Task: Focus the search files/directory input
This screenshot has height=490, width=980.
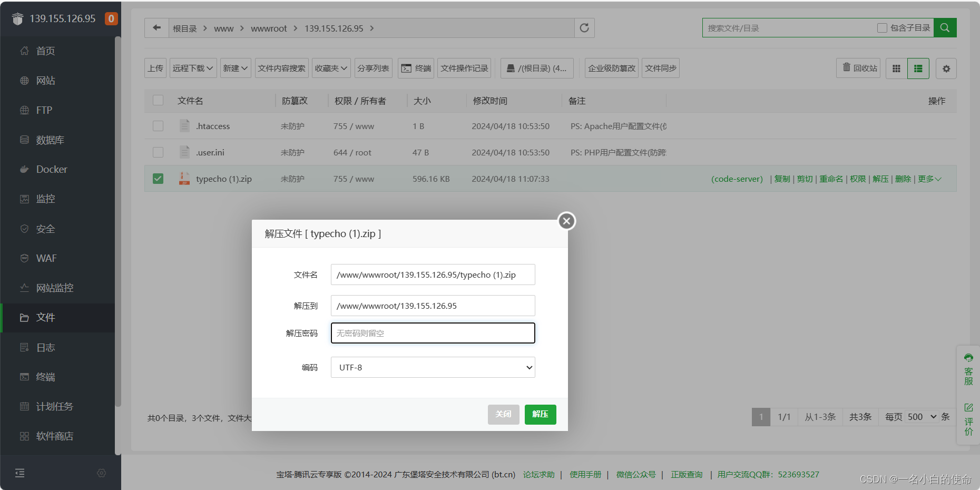Action: (x=789, y=28)
